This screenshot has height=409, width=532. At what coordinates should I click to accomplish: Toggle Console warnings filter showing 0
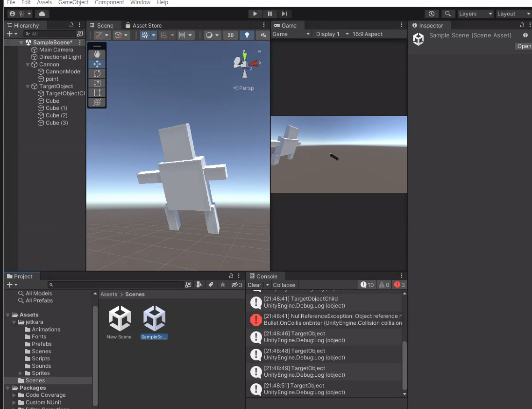(384, 285)
